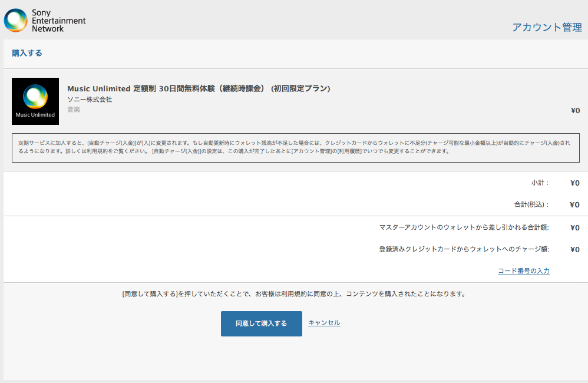The image size is (588, 383).
Task: Click the Sony Entertainment Network logo
Action: 45,20
